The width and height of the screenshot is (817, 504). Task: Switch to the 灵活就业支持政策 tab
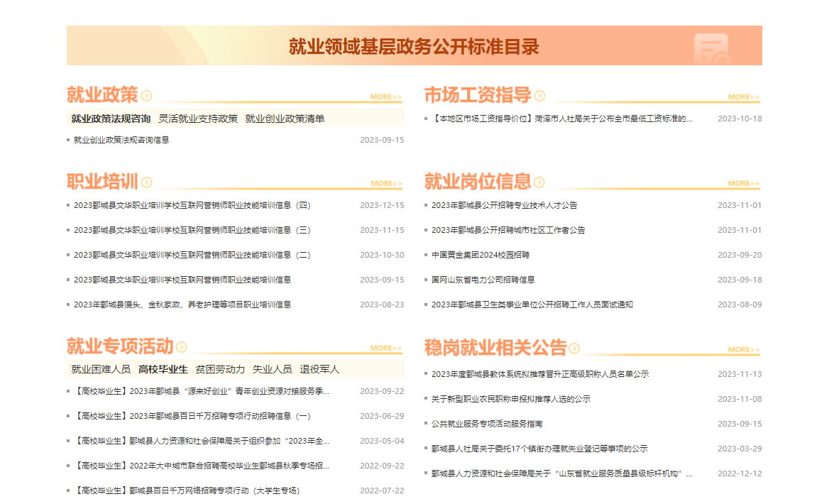point(198,119)
